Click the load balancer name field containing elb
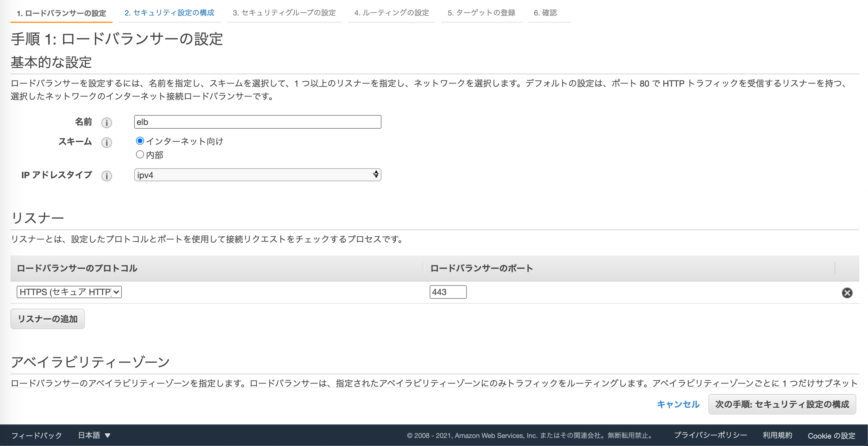This screenshot has width=868, height=446. pyautogui.click(x=257, y=122)
